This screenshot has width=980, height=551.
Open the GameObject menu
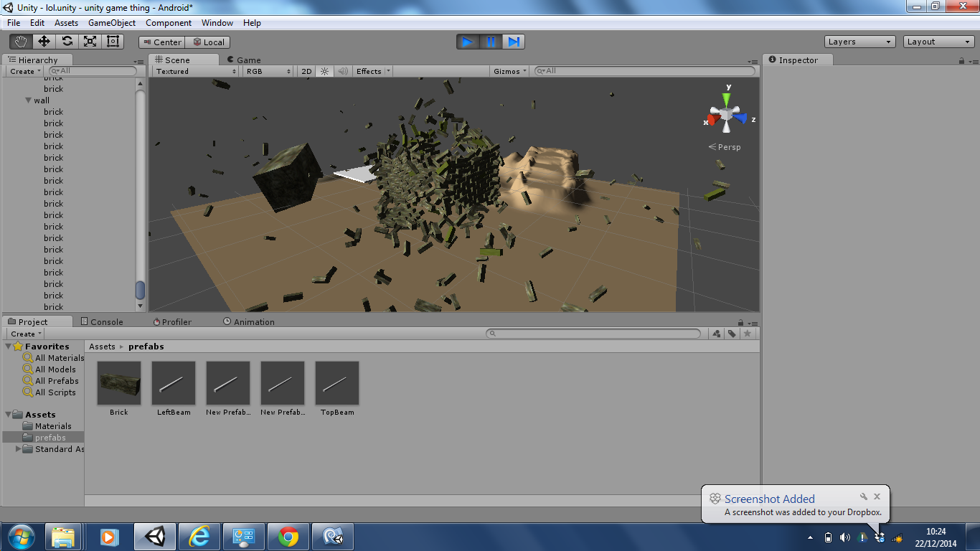pyautogui.click(x=111, y=23)
